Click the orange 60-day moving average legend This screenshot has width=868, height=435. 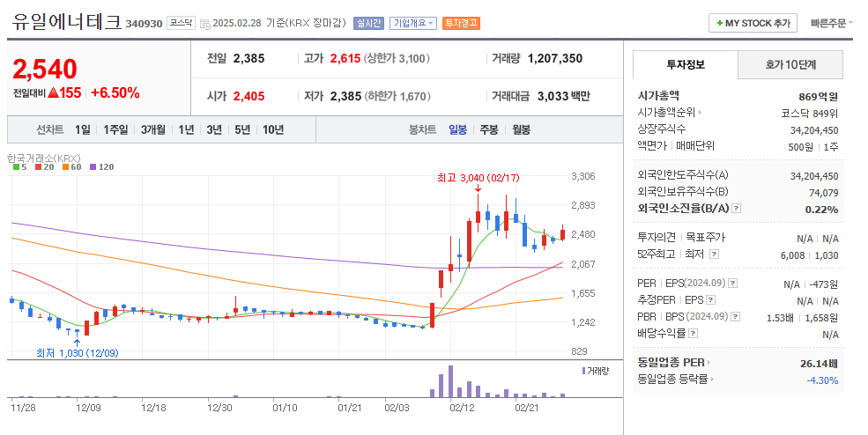pyautogui.click(x=71, y=167)
